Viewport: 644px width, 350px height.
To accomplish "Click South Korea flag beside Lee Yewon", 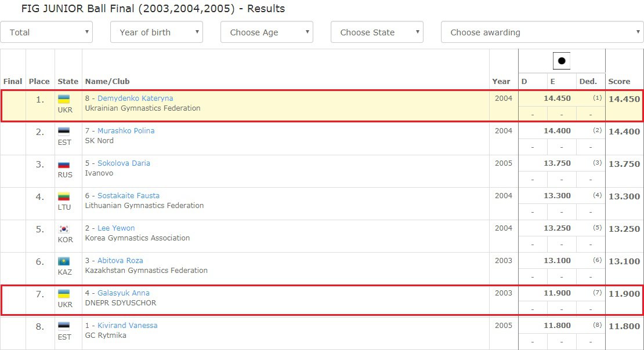I will [x=64, y=229].
